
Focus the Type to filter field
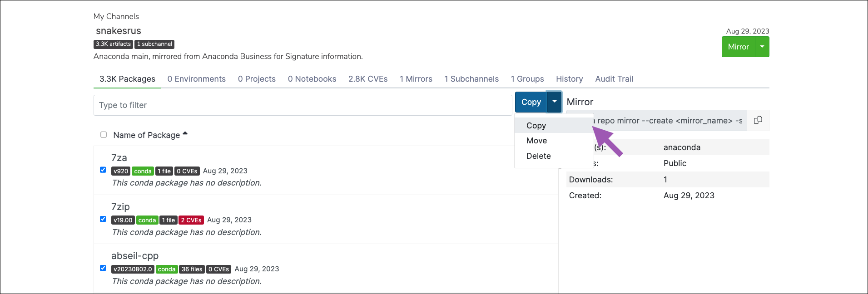click(x=303, y=105)
